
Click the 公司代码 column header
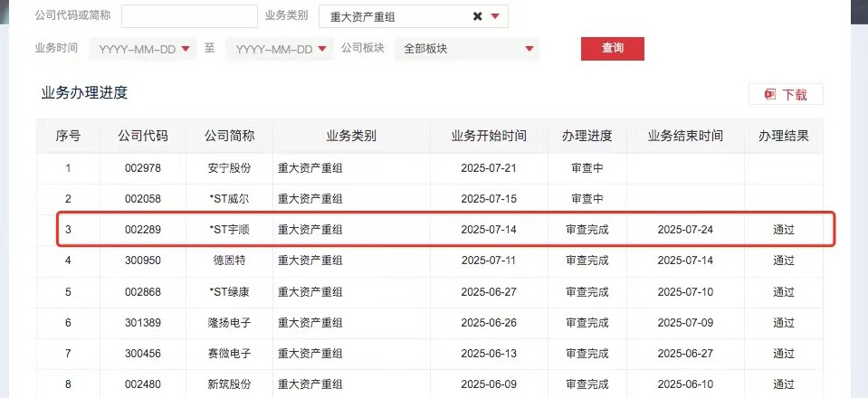pos(143,137)
